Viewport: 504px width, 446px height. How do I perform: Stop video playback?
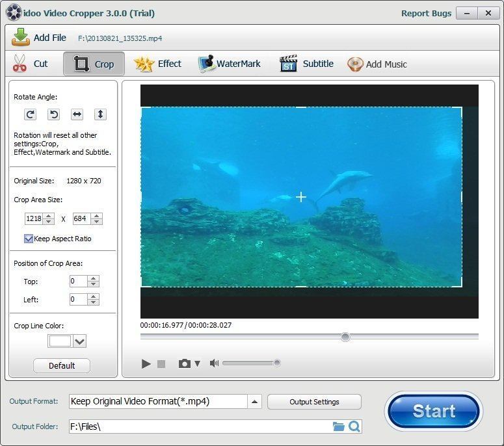[161, 363]
